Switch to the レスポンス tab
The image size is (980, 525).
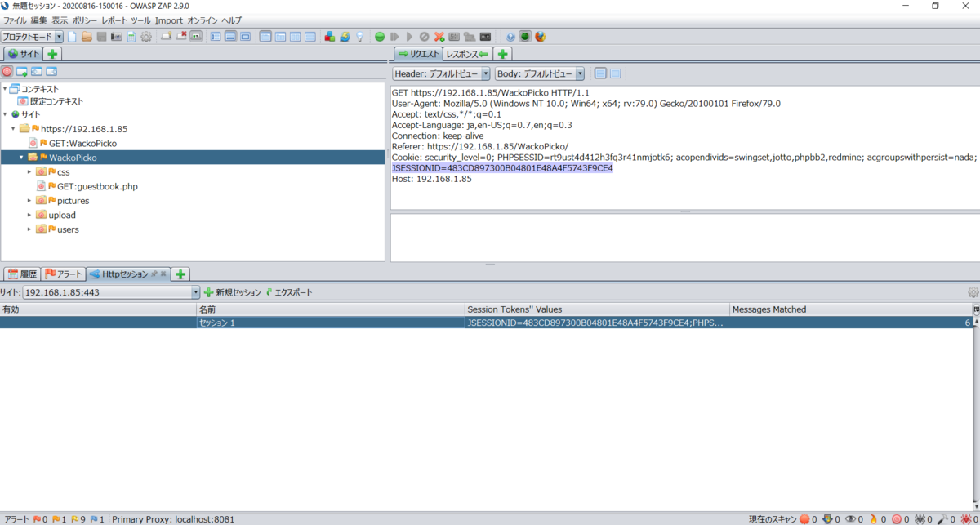pos(466,54)
